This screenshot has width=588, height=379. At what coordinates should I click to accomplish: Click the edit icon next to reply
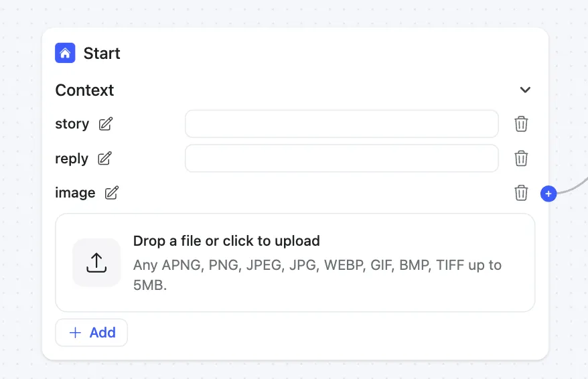click(x=105, y=159)
